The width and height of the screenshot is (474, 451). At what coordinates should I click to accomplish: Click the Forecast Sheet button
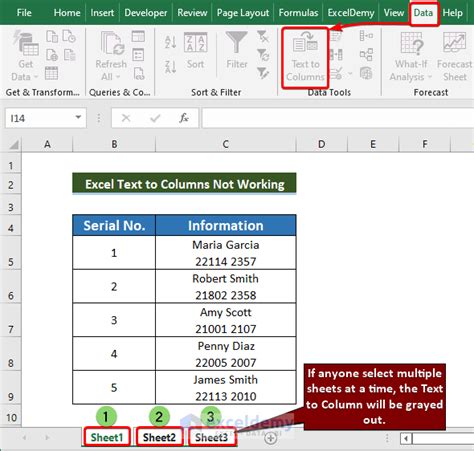point(455,57)
